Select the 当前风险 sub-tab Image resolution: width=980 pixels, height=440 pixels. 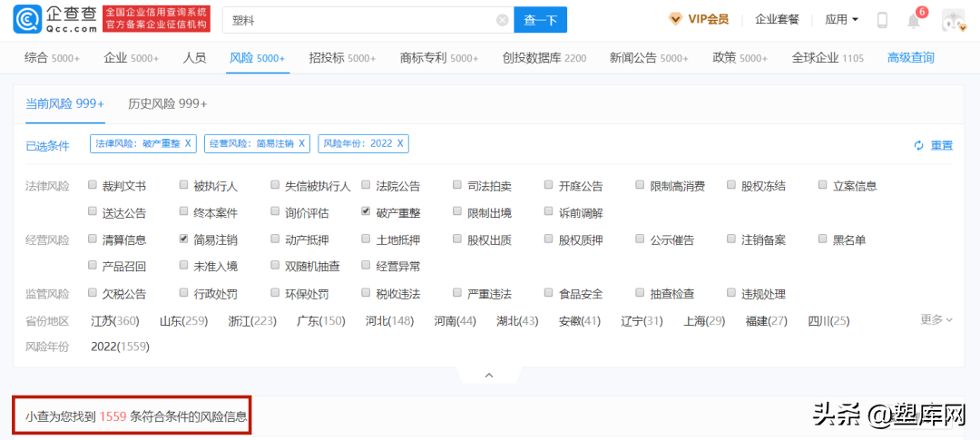[x=65, y=103]
